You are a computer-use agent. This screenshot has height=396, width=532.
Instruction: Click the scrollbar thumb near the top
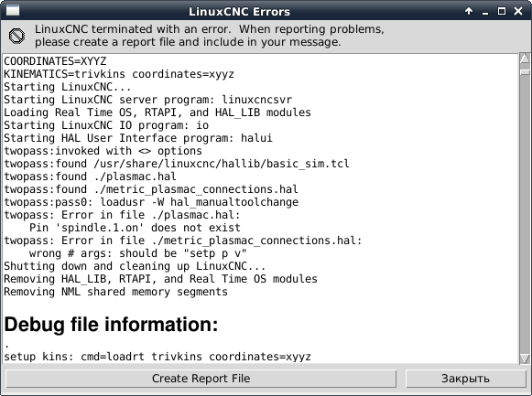(x=525, y=72)
